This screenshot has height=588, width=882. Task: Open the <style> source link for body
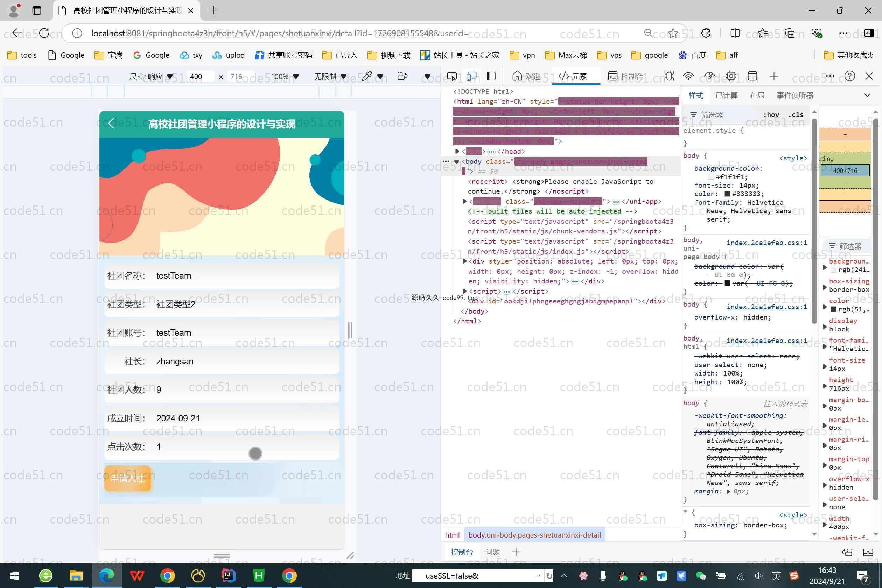tap(793, 158)
